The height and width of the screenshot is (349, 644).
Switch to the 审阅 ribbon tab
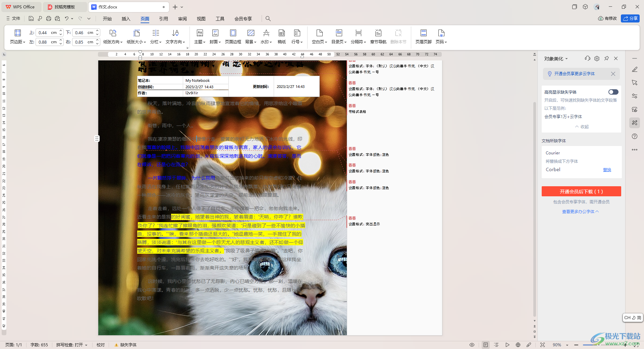tap(182, 19)
